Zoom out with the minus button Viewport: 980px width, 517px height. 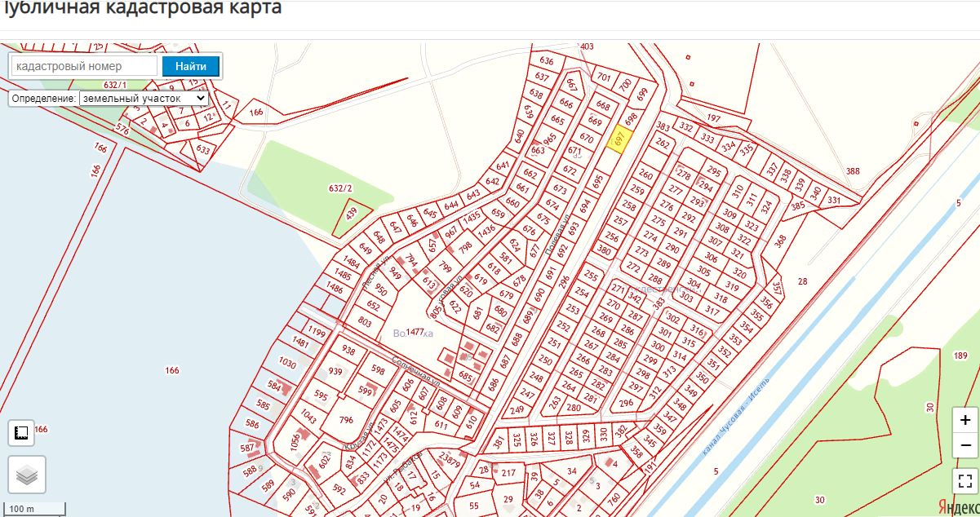(965, 446)
